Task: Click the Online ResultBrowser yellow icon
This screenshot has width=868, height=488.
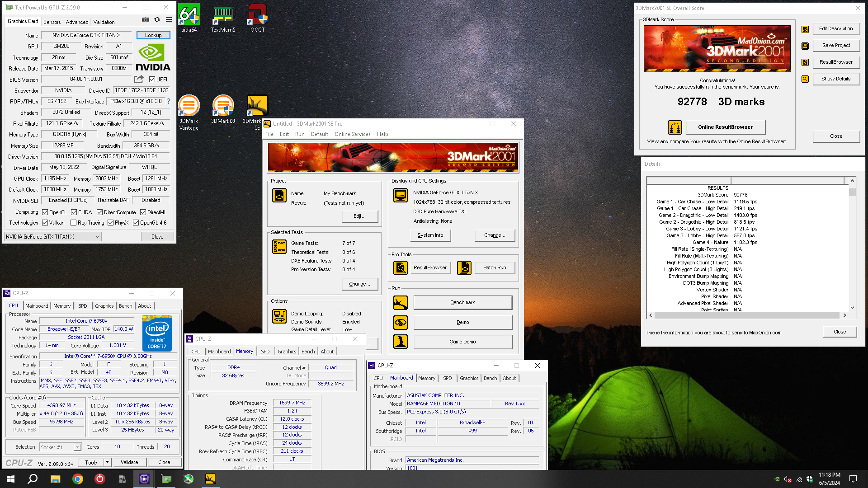Action: pos(675,127)
